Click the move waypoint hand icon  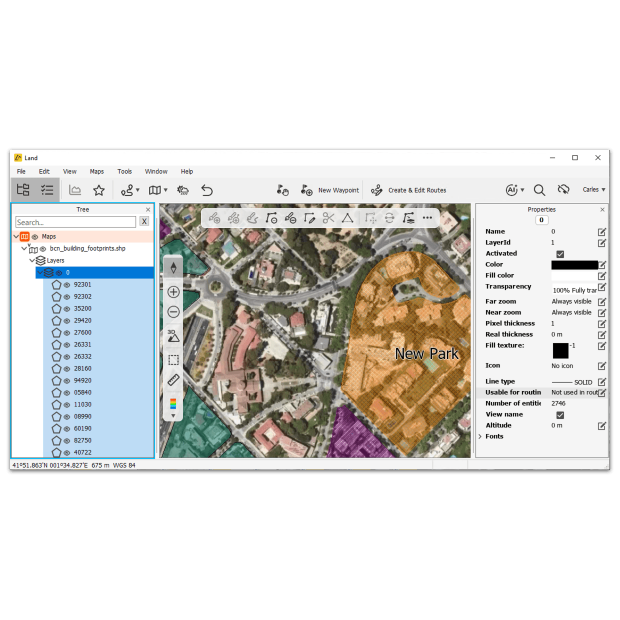pyautogui.click(x=282, y=191)
